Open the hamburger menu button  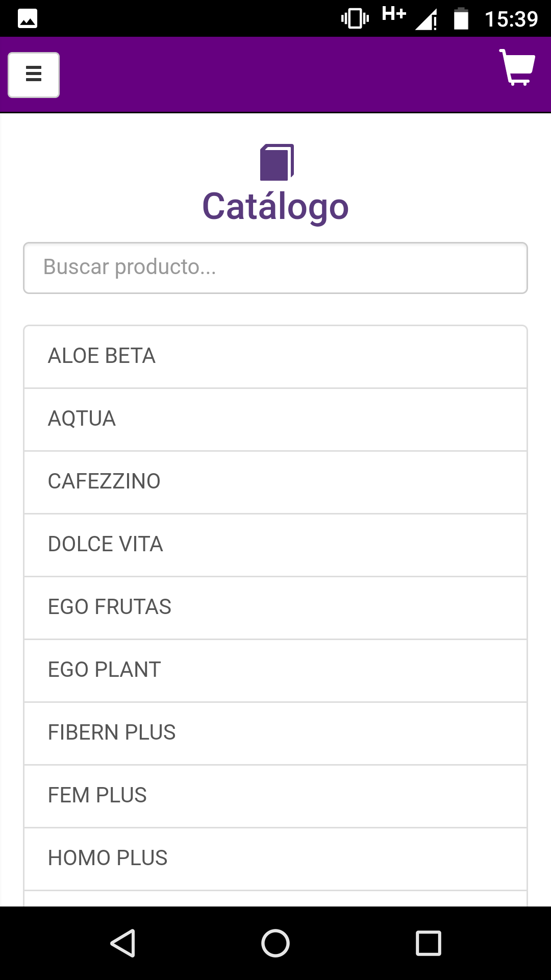coord(34,75)
